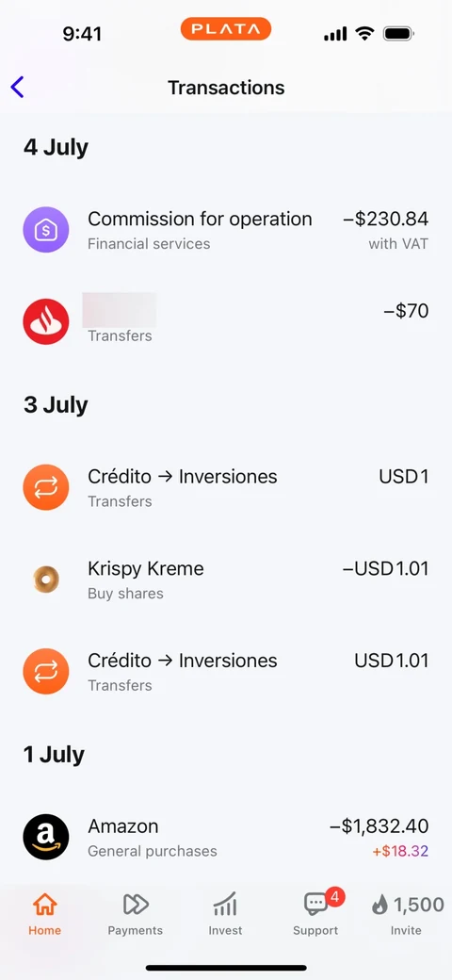This screenshot has height=980, width=452.
Task: Select the –$70 transfer amount
Action: coord(406,311)
